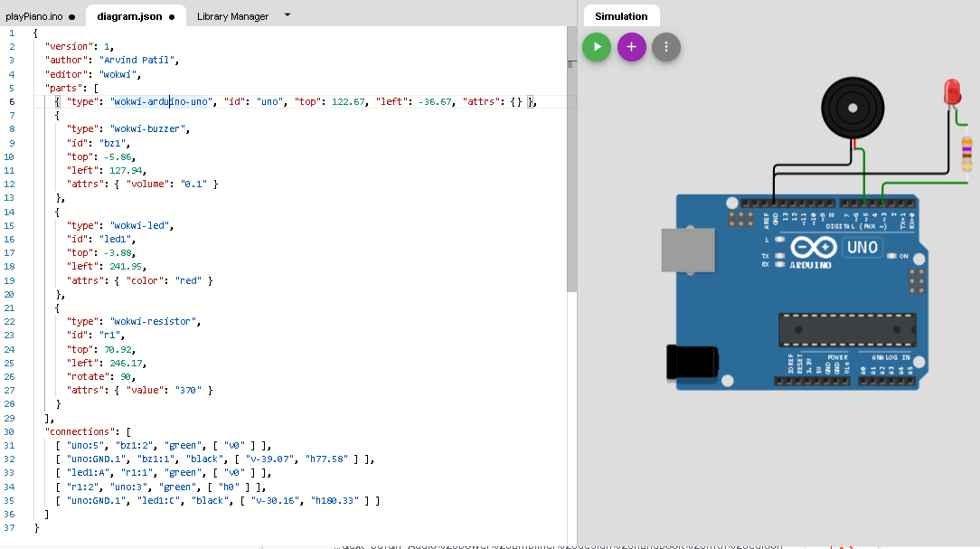Viewport: 980px width, 549px height.
Task: Click the 127.94 left value of buzzer
Action: [126, 170]
